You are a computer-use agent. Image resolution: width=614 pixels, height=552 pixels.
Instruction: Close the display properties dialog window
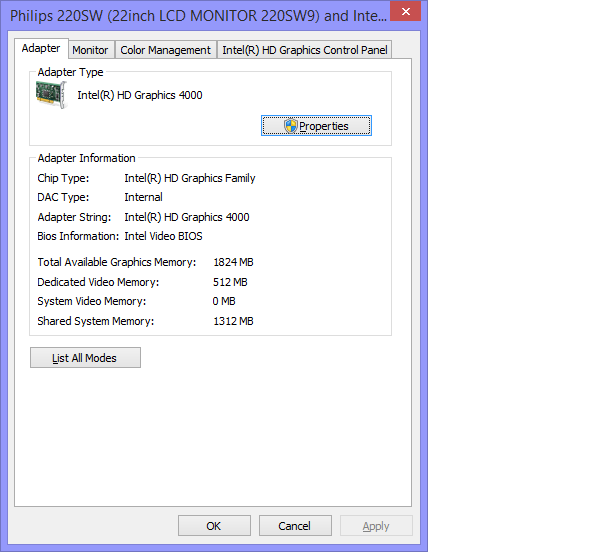click(404, 13)
